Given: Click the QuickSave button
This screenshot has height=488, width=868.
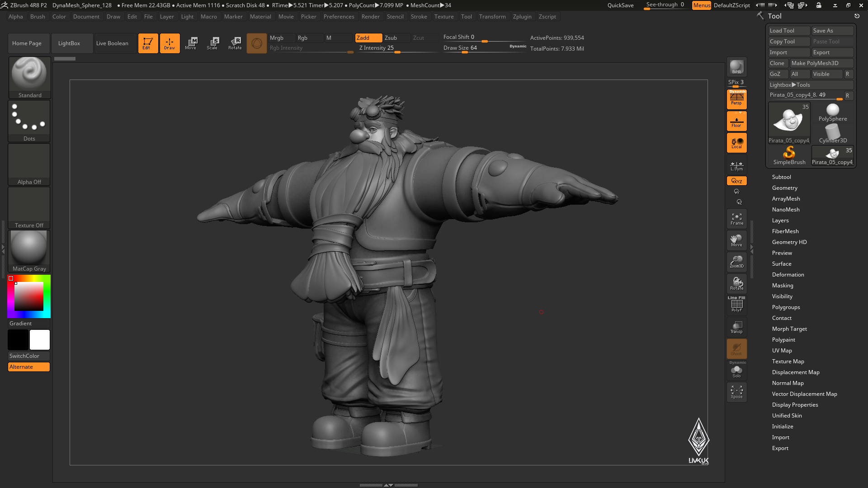Looking at the screenshot, I should click(x=620, y=5).
